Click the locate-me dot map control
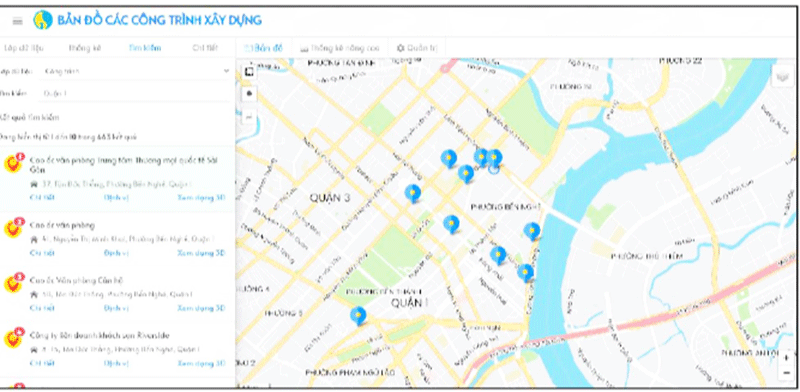The height and width of the screenshot is (392, 800). click(249, 94)
